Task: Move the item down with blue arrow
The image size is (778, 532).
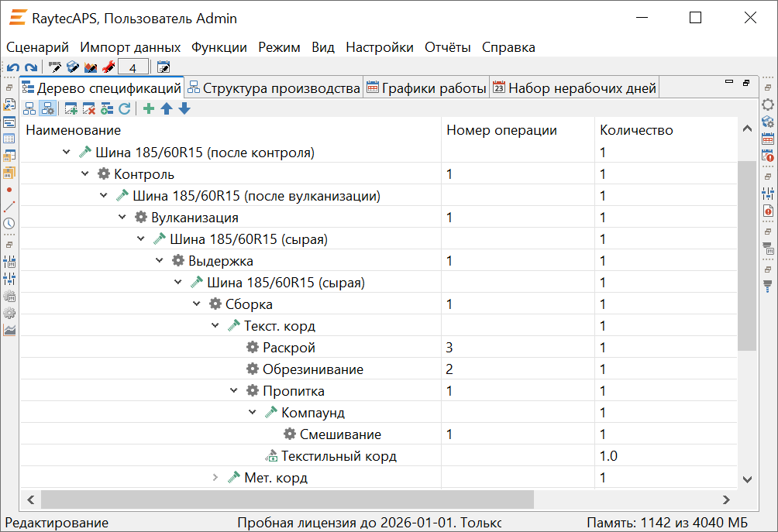Action: click(184, 108)
